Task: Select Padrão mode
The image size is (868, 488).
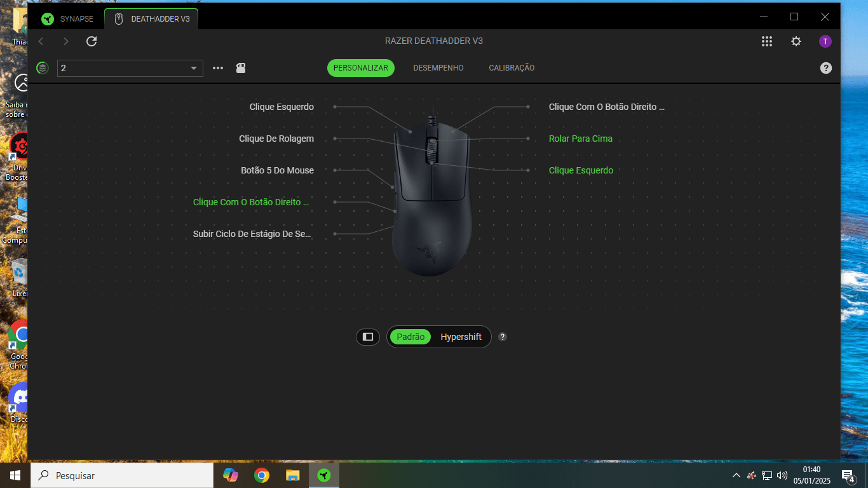Action: (410, 337)
